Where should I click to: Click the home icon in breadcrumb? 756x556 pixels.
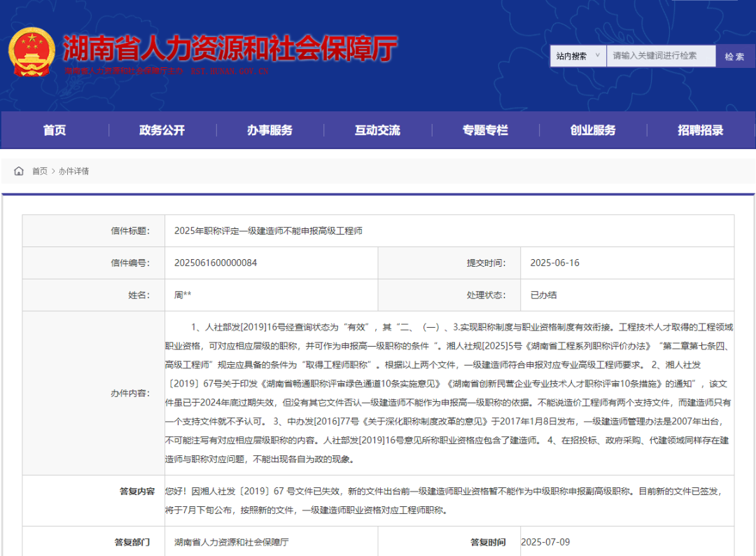[19, 171]
